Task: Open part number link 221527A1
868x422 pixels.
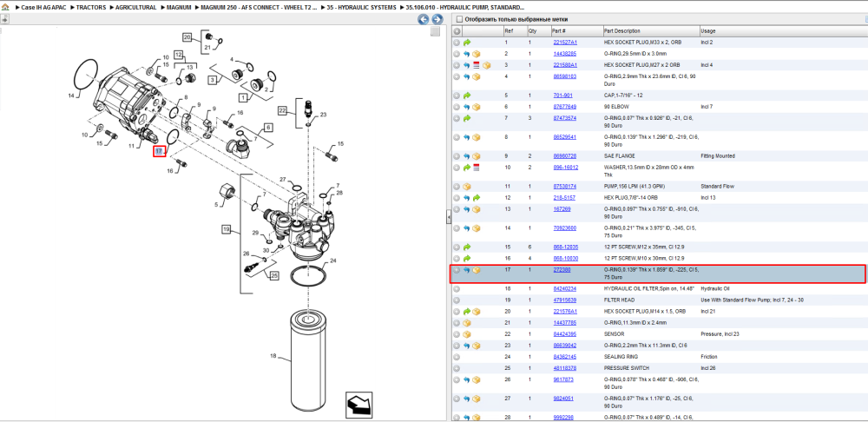Action: [x=565, y=43]
